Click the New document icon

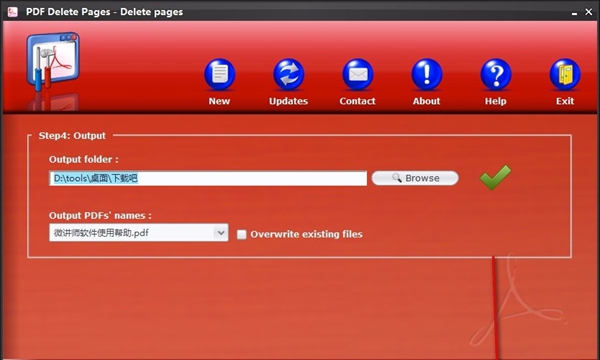click(220, 74)
